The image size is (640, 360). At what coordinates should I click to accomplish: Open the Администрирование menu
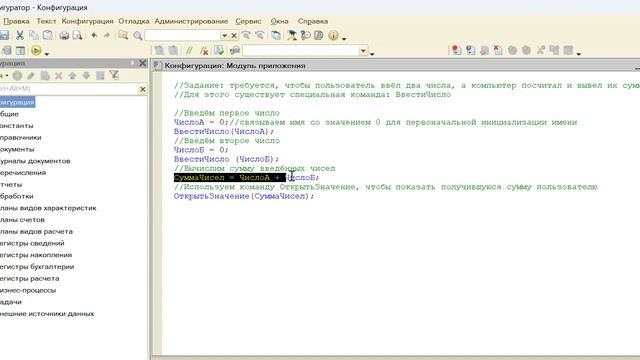(x=191, y=21)
